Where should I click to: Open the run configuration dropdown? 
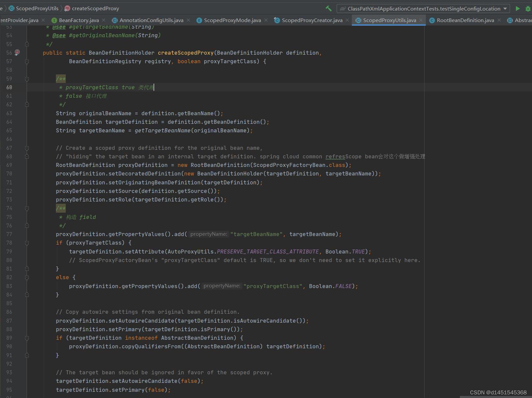coord(423,9)
